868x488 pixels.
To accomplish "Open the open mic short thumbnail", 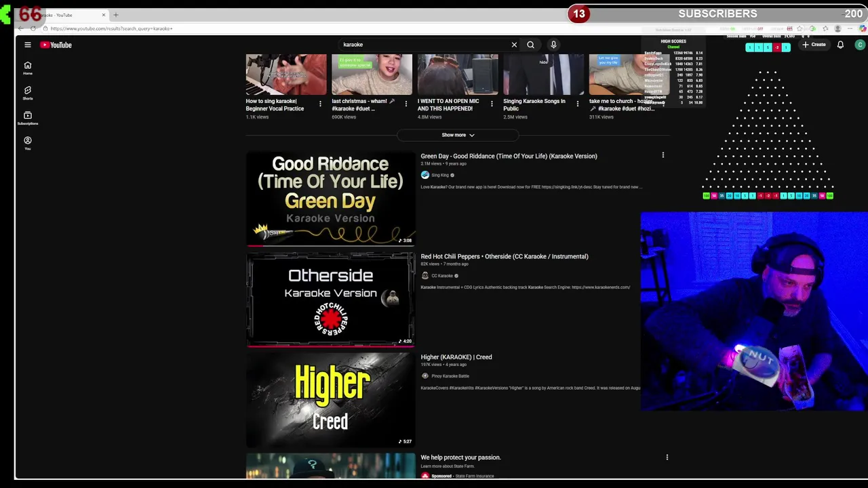I will tap(458, 75).
